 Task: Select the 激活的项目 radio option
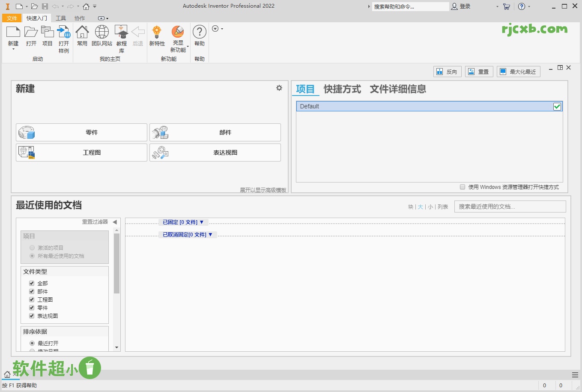click(32, 247)
